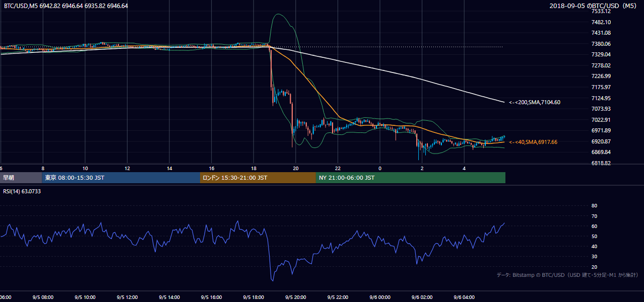Screen dimensions: 644x302
Task: Click RSI axis level 50
Action: (x=594, y=236)
